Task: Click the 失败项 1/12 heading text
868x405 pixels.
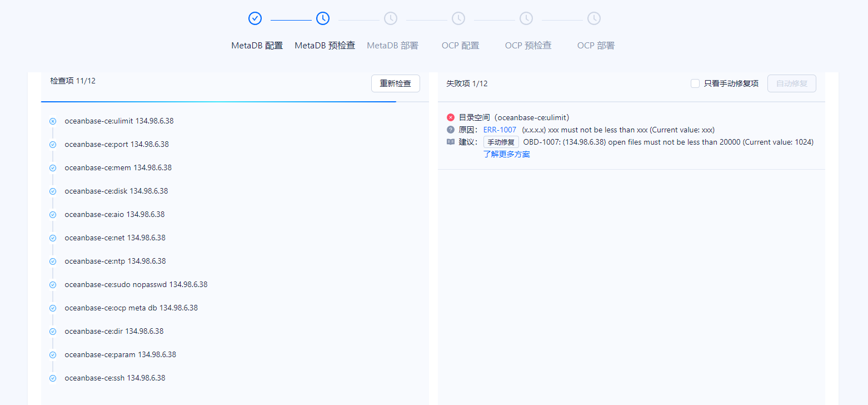Action: [467, 83]
